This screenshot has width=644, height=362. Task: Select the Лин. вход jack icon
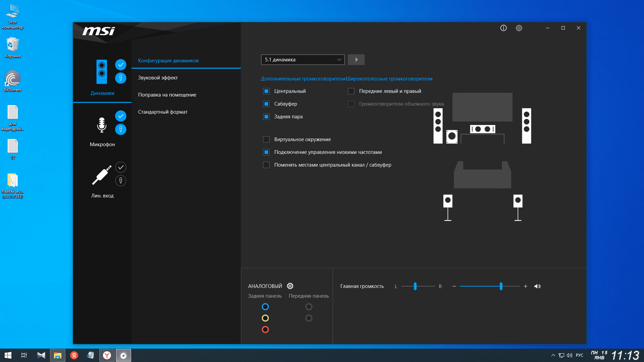pos(102,175)
